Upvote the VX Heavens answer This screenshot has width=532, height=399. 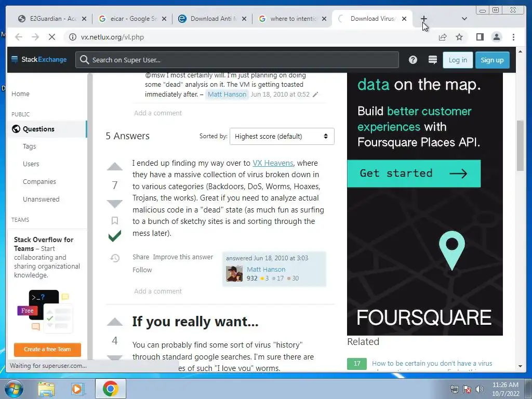115,167
